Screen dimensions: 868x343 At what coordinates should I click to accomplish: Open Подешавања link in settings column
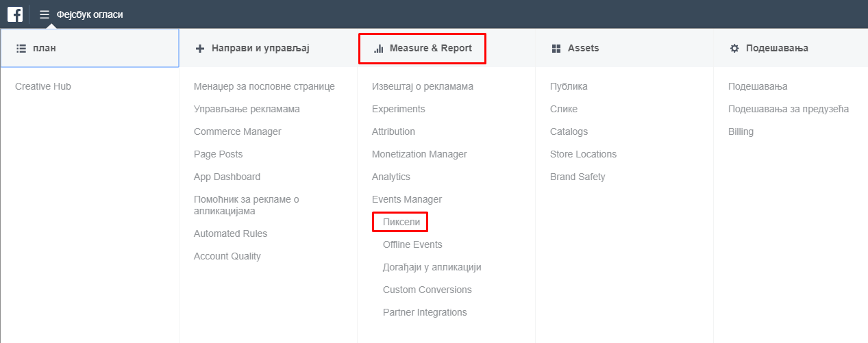point(758,86)
